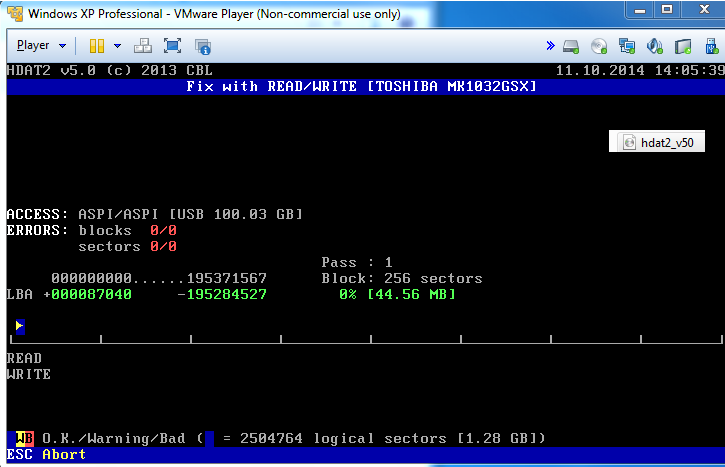The width and height of the screenshot is (725, 467).
Task: Click the ESC Abort command
Action: click(x=46, y=454)
